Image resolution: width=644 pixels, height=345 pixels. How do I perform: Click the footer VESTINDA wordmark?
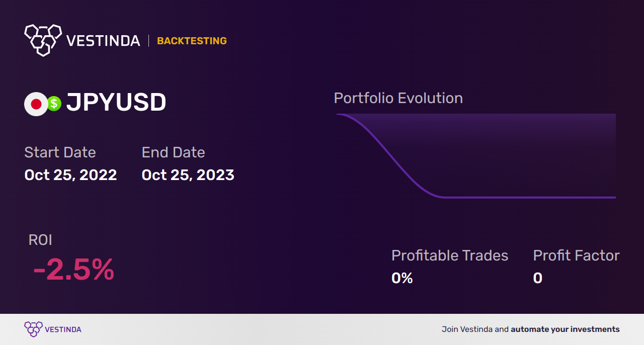coord(63,329)
